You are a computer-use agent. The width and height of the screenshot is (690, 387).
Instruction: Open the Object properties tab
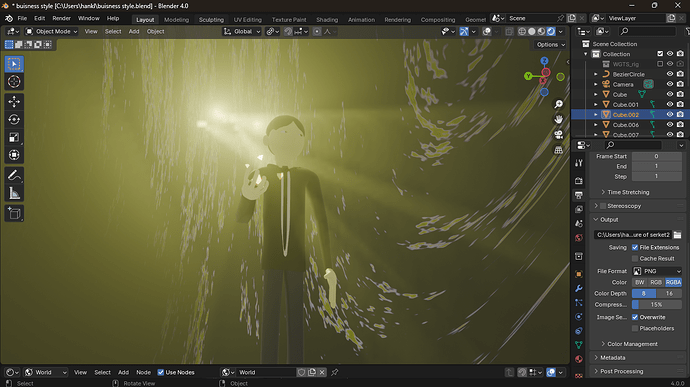[579, 274]
